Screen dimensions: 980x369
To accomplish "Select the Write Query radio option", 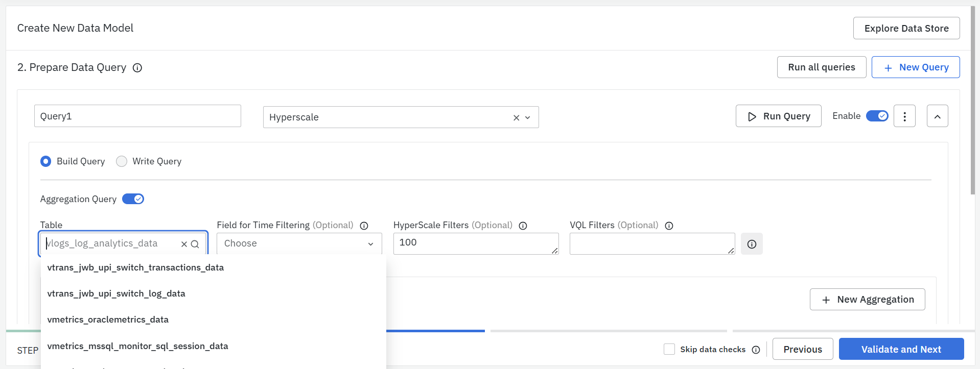I will click(x=122, y=161).
